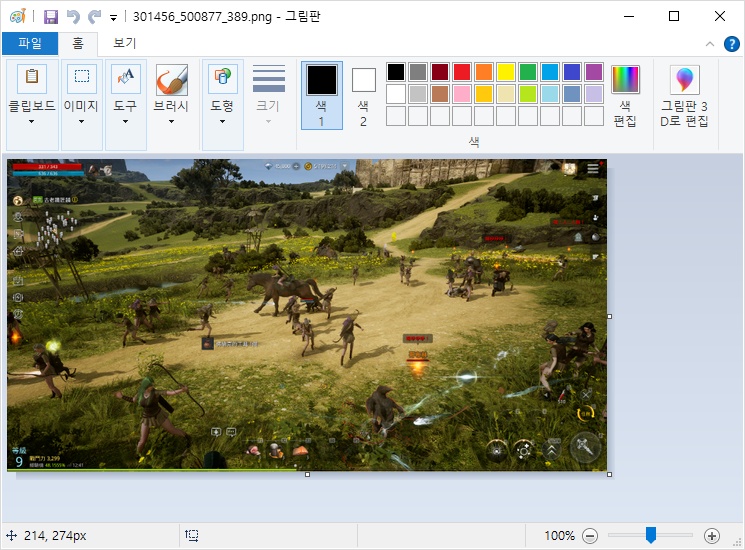Click the cursor position crosshair icon
Viewport: 745px width, 550px height.
[x=11, y=536]
